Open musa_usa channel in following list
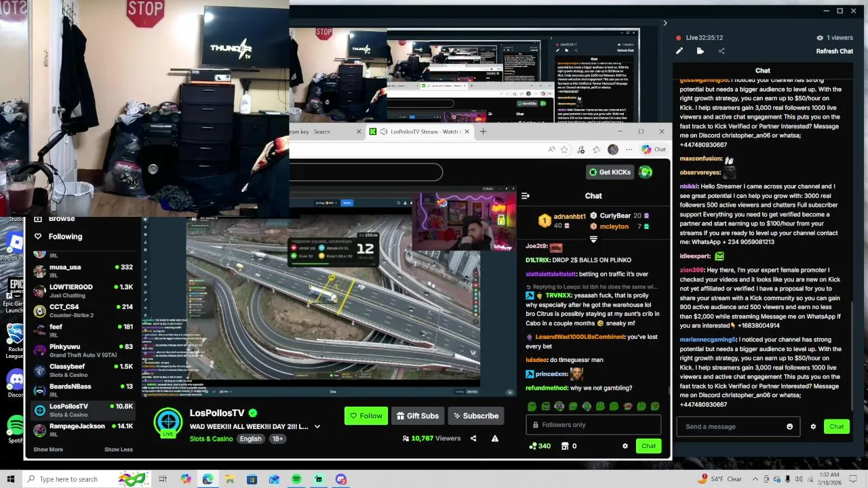The height and width of the screenshot is (488, 868). (83, 271)
